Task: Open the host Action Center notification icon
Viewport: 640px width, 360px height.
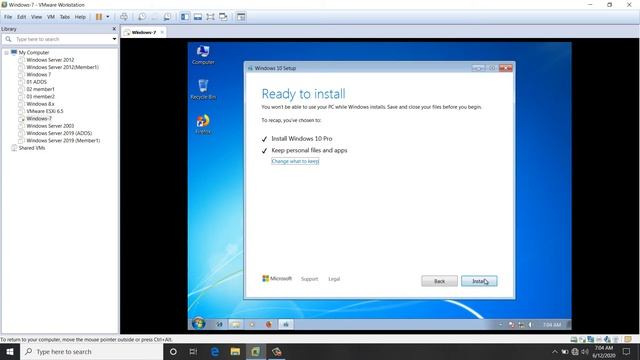Action: click(627, 351)
